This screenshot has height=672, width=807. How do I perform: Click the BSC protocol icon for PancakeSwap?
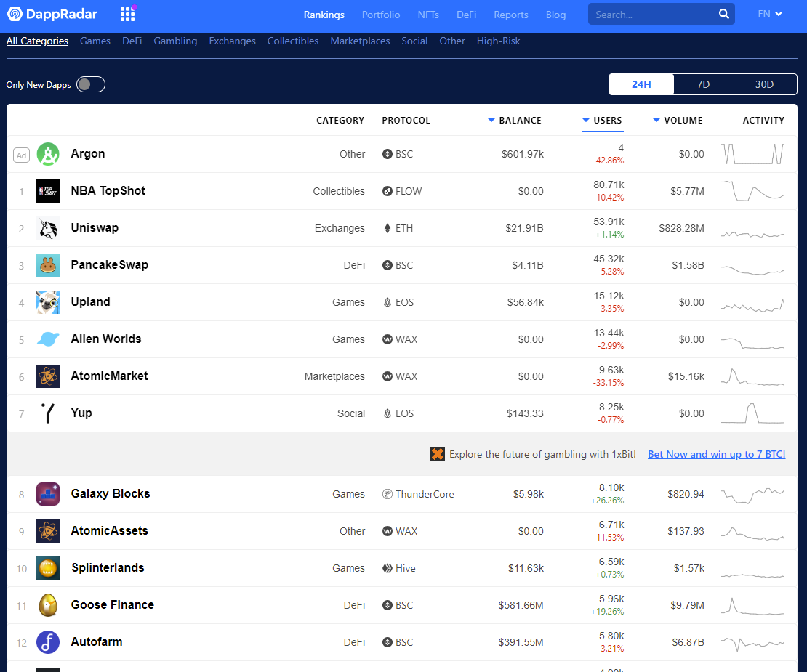click(x=388, y=265)
